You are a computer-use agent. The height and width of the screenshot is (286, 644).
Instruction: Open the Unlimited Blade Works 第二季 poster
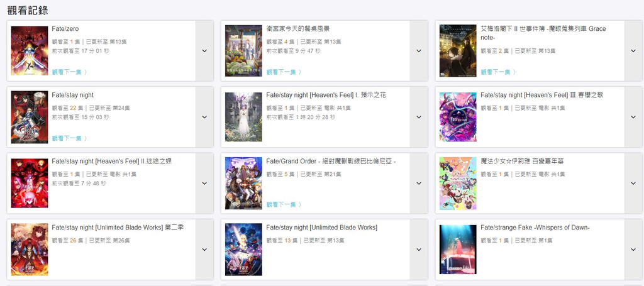pos(29,250)
